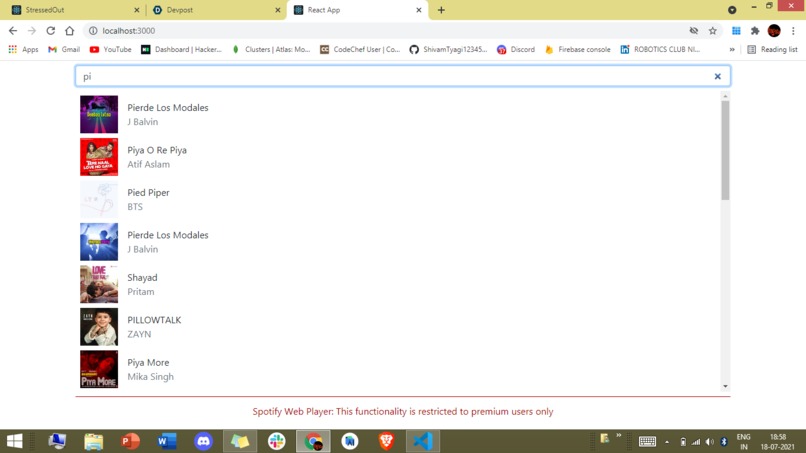
Task: Open the Piya More album cover
Action: [99, 369]
